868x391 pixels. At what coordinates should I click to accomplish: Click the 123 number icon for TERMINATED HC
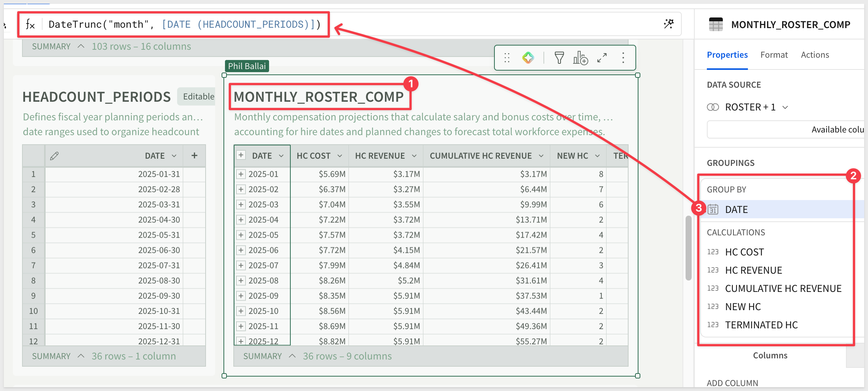coord(713,325)
